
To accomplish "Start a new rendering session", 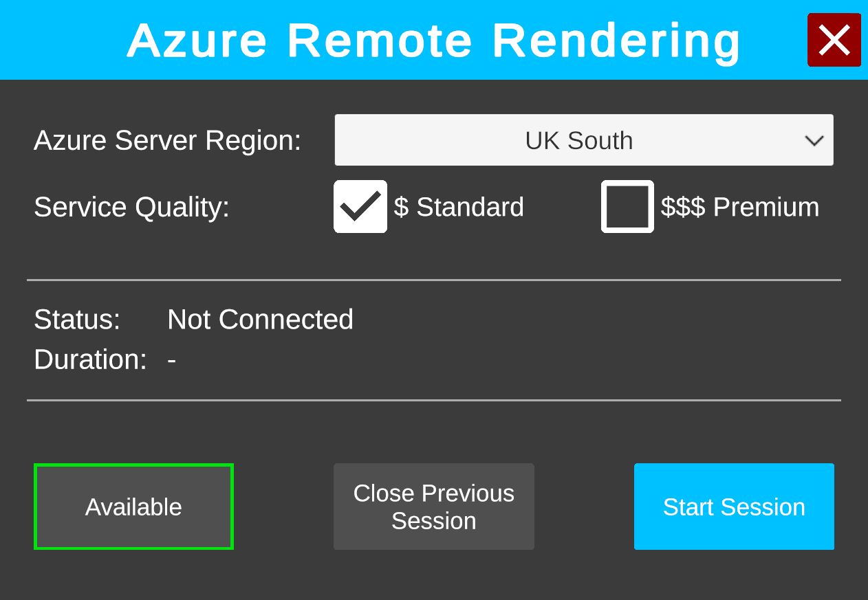I will click(x=734, y=507).
